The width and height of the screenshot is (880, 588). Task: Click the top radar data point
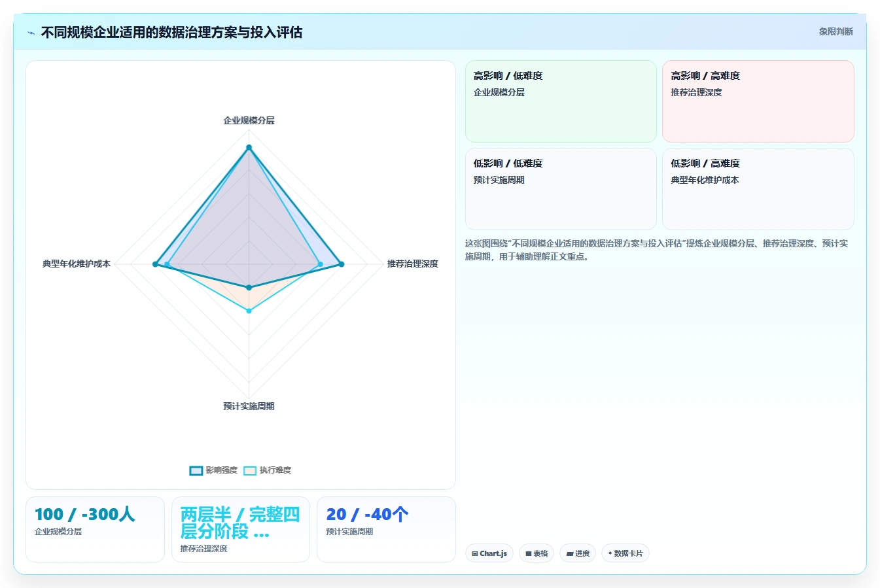click(x=249, y=148)
